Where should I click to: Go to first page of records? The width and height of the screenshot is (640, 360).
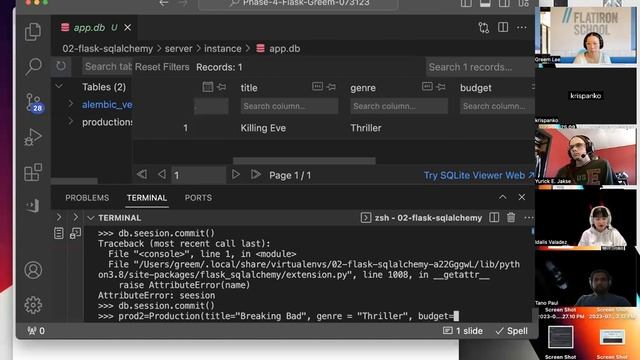pyautogui.click(x=142, y=175)
